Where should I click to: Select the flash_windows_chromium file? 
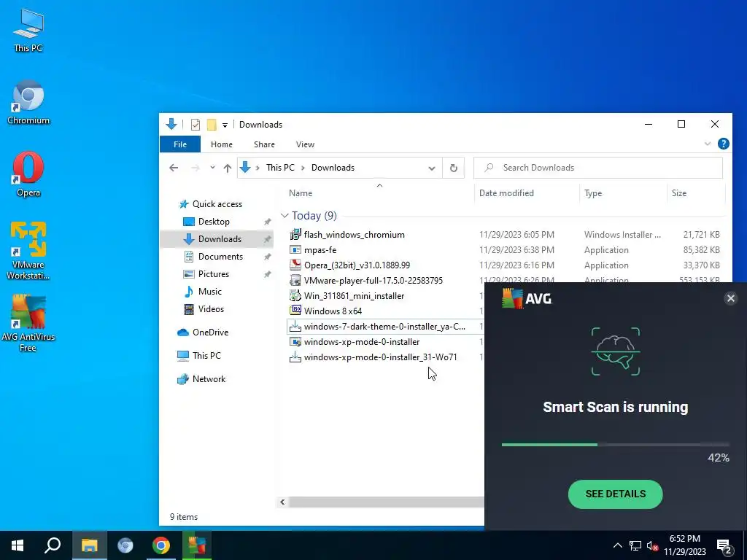pos(354,235)
